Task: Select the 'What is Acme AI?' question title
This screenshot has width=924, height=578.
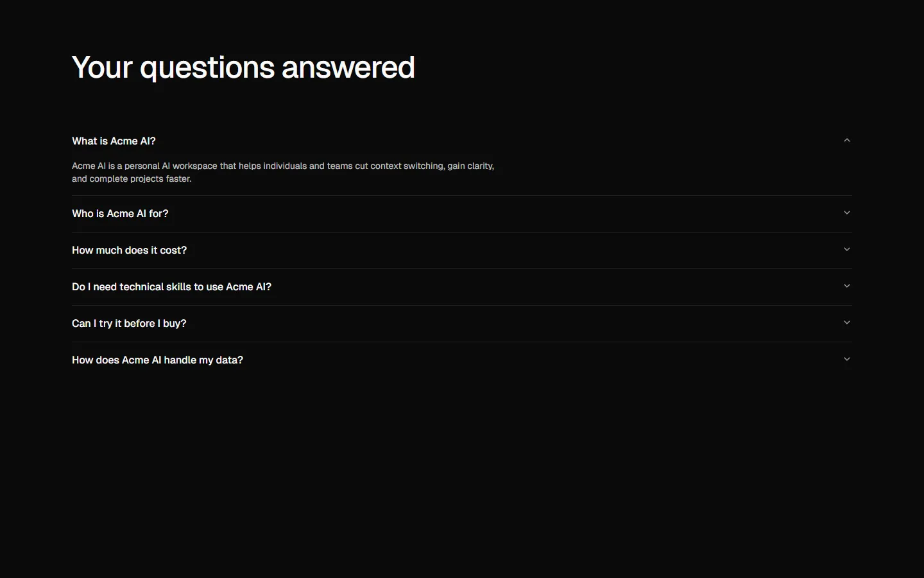Action: pos(114,141)
